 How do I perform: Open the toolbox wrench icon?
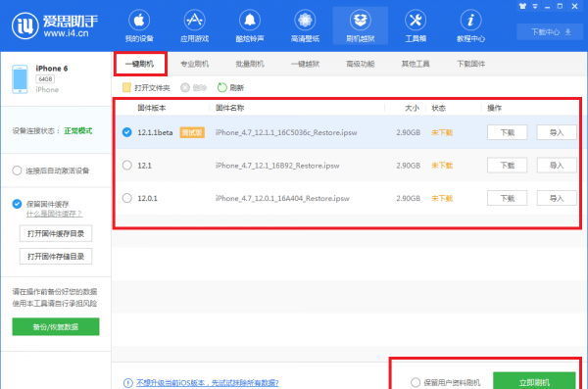coord(416,20)
